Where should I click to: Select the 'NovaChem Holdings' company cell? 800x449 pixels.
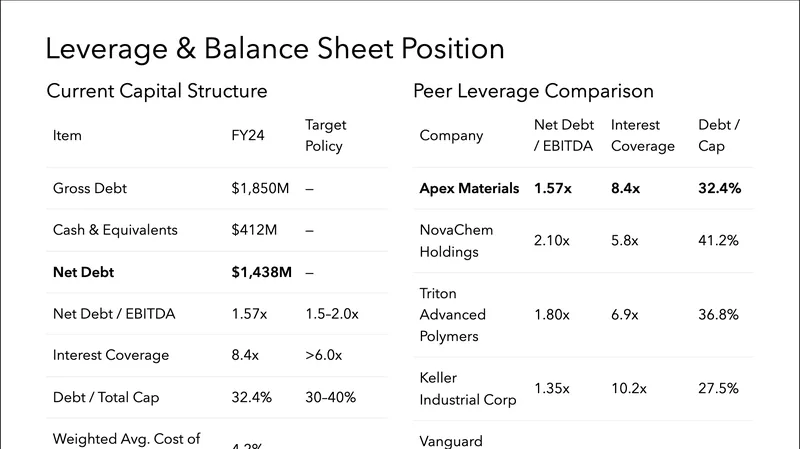click(x=456, y=241)
